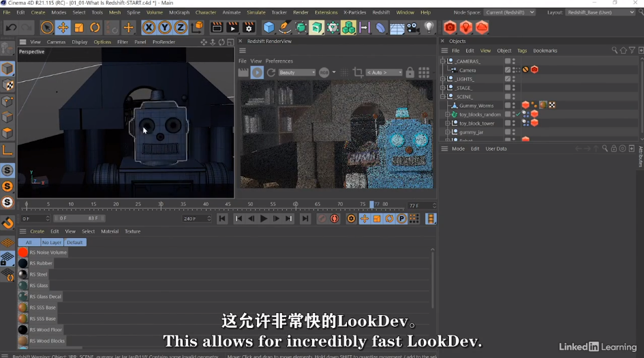
Task: Open Node Space dropdown
Action: coord(509,12)
